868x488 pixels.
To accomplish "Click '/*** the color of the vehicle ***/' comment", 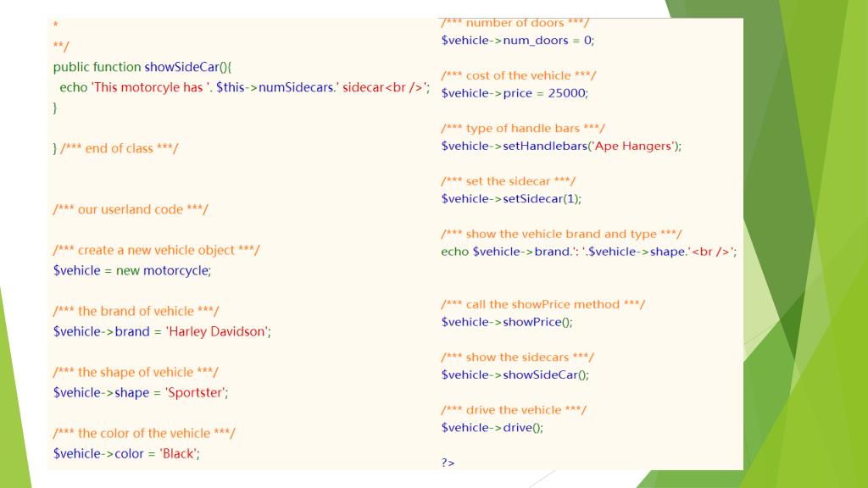I will (x=144, y=433).
